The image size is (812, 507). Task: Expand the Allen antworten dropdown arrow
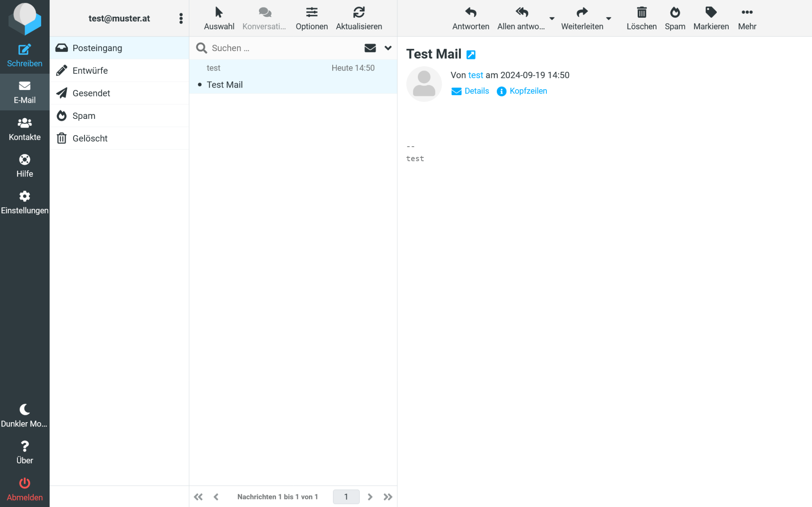[x=552, y=19]
